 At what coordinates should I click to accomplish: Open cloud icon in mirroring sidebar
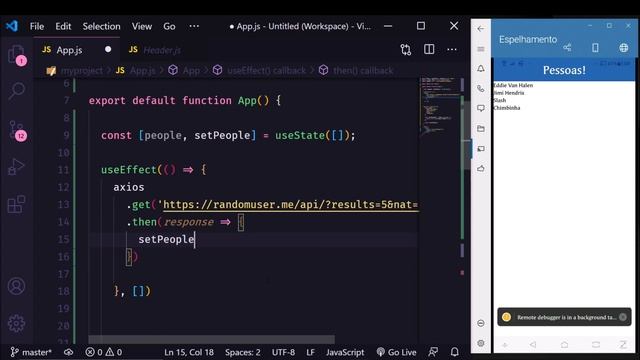click(x=481, y=169)
